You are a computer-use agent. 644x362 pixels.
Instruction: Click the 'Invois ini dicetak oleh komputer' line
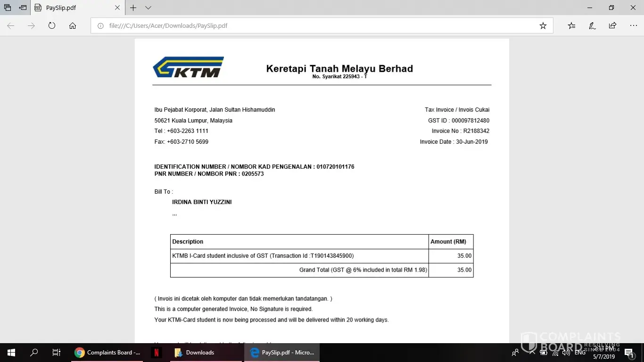243,299
